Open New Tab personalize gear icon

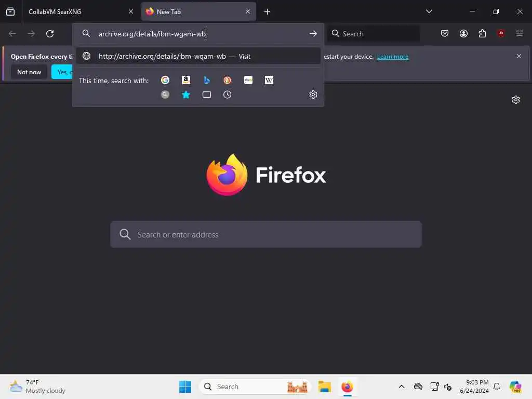(516, 100)
